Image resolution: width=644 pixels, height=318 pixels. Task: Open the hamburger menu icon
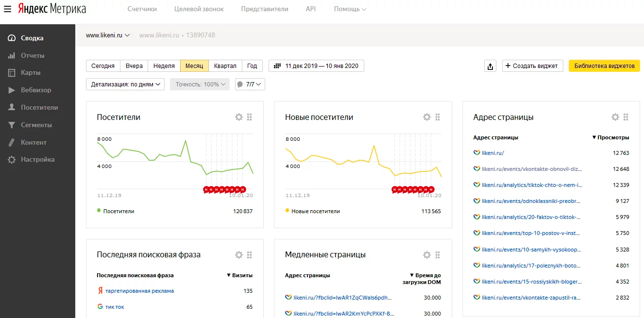coord(7,9)
